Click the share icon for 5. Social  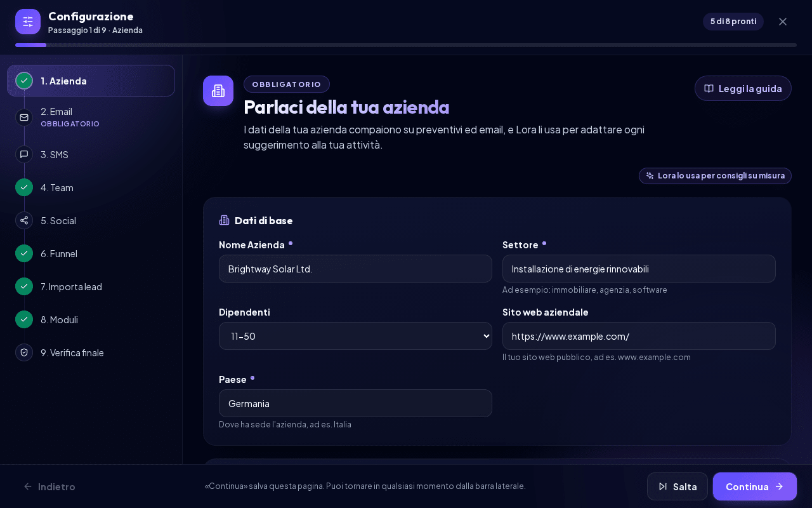(x=24, y=220)
